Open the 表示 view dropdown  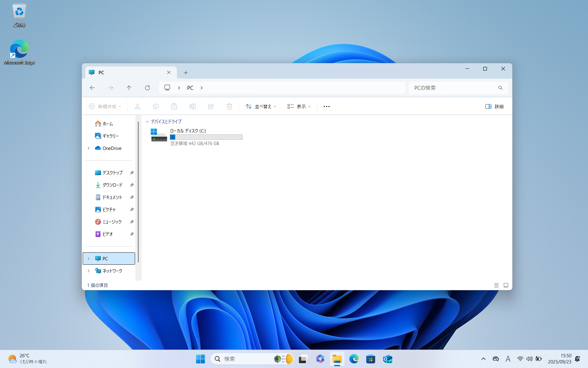pyautogui.click(x=299, y=106)
